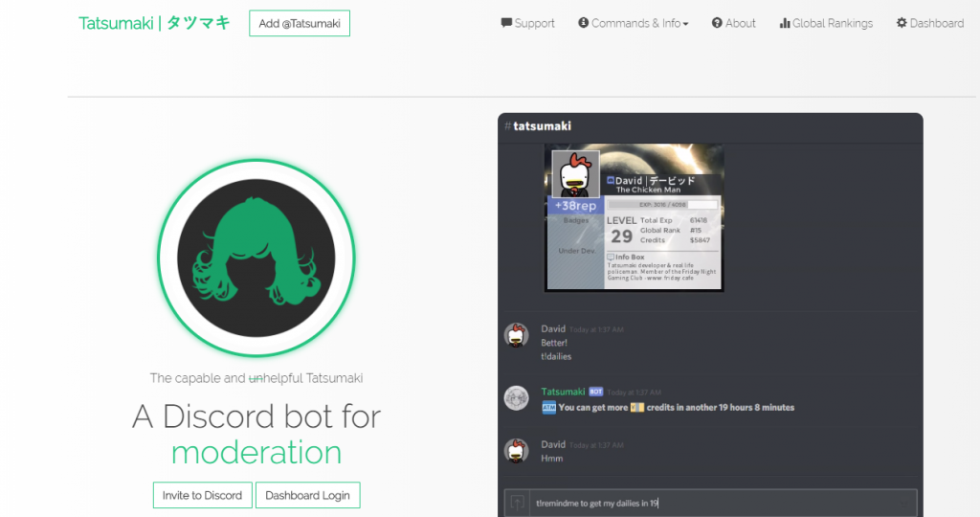
Task: Open the About page
Action: point(734,23)
